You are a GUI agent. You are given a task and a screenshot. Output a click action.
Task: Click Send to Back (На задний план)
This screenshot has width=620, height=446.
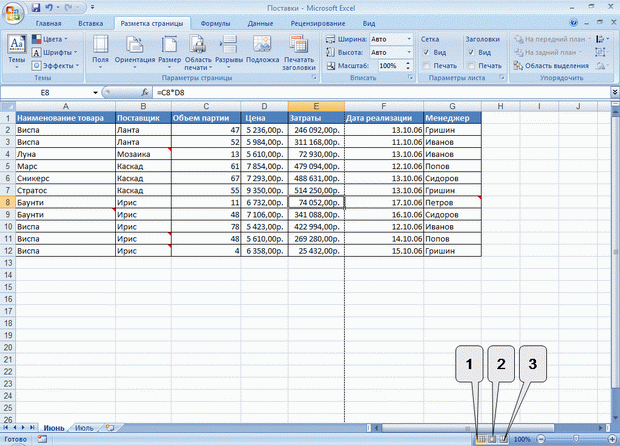click(x=548, y=52)
